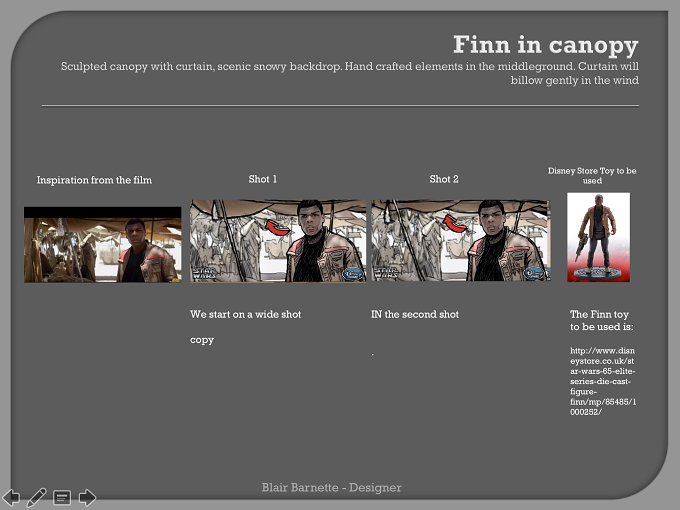The width and height of the screenshot is (680, 510).
Task: Click the Finn toy figure picture
Action: coord(598,237)
